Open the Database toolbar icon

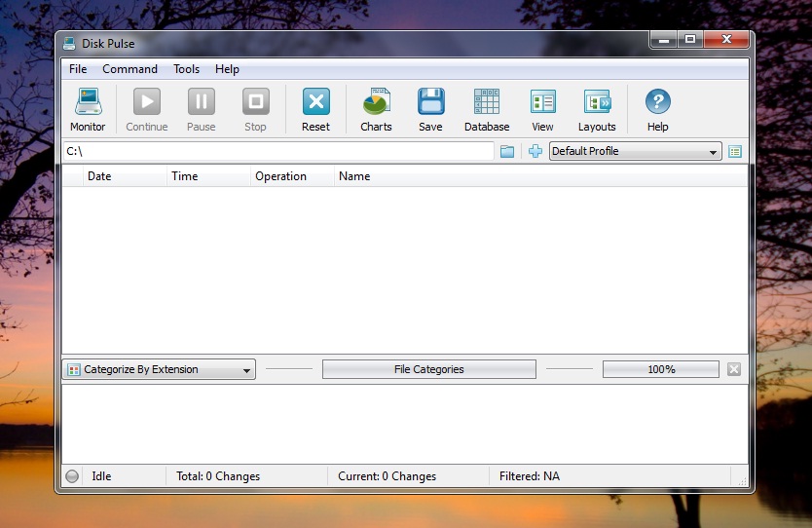coord(487,109)
